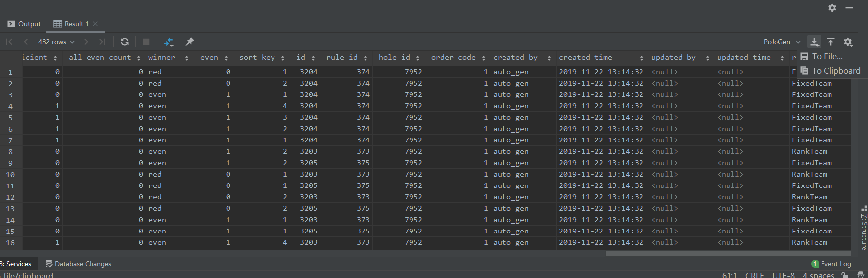The height and width of the screenshot is (278, 868).
Task: Click the green Event Log badge
Action: tap(815, 264)
